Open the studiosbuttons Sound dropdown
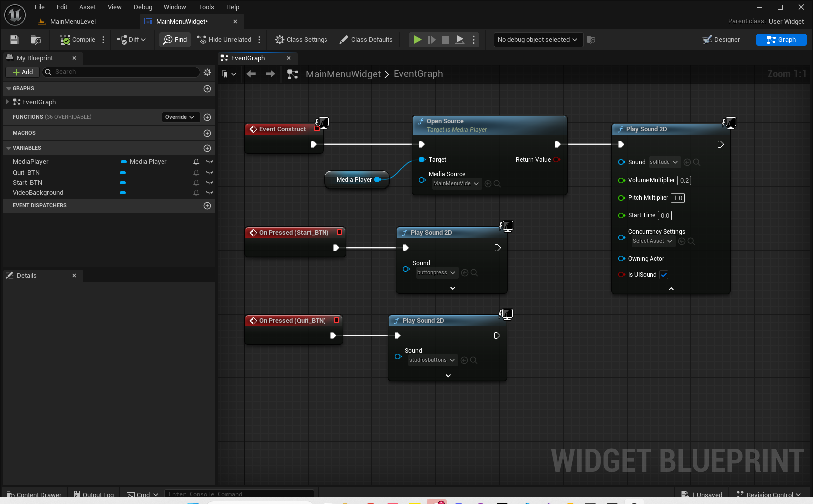The image size is (813, 504). pos(432,360)
